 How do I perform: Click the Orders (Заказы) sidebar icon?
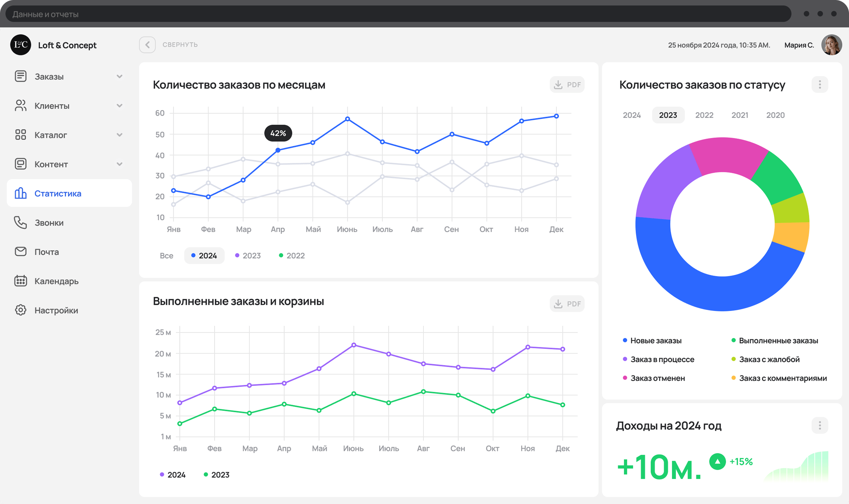point(21,76)
